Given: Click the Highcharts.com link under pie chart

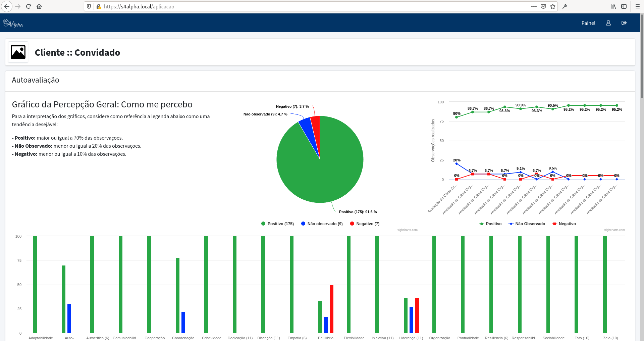Looking at the screenshot, I should (x=407, y=230).
